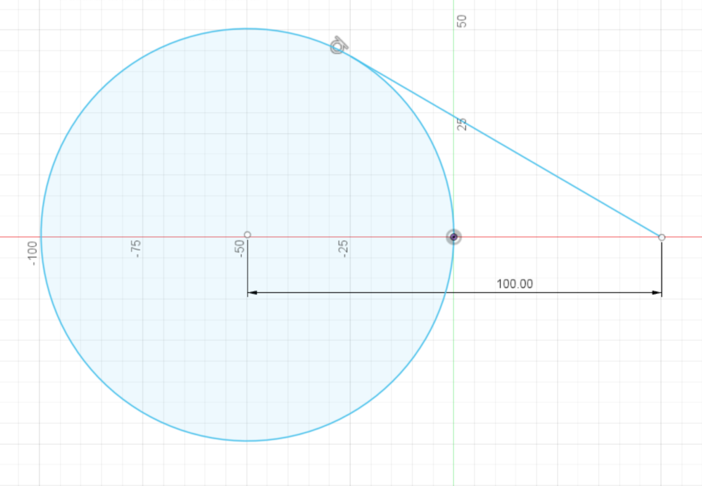The width and height of the screenshot is (702, 486).
Task: Select the circle's center point
Action: pos(248,235)
